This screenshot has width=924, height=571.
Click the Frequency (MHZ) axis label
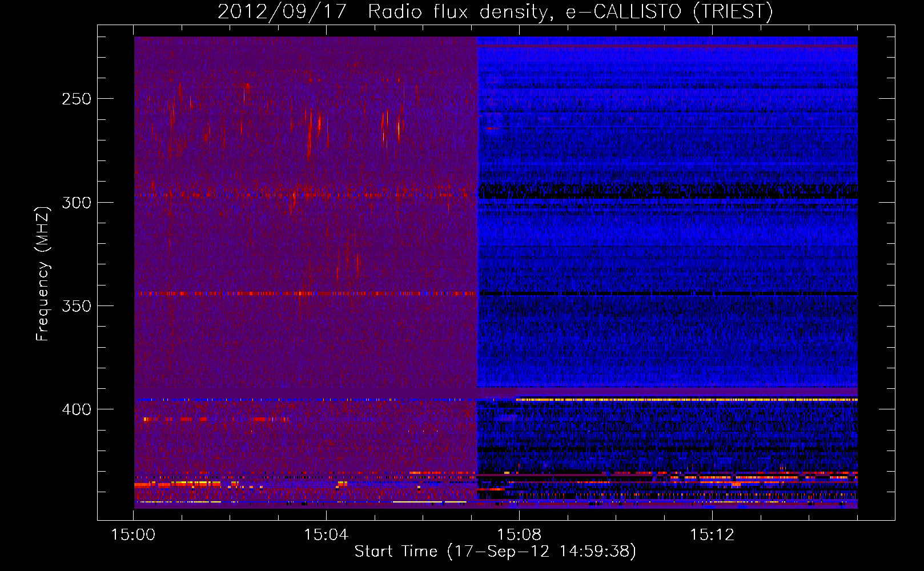tap(43, 274)
